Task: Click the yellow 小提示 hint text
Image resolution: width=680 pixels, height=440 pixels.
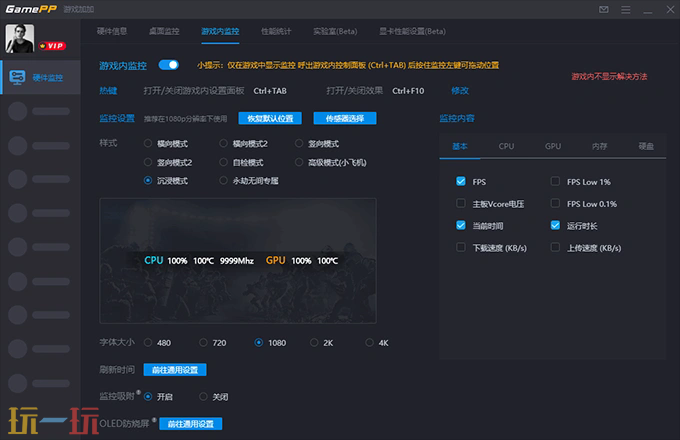Action: tap(348, 65)
